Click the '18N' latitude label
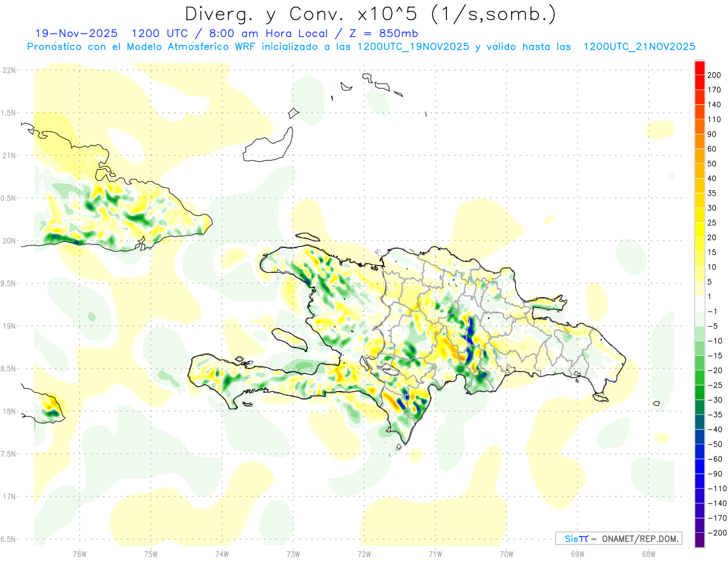 click(x=9, y=411)
